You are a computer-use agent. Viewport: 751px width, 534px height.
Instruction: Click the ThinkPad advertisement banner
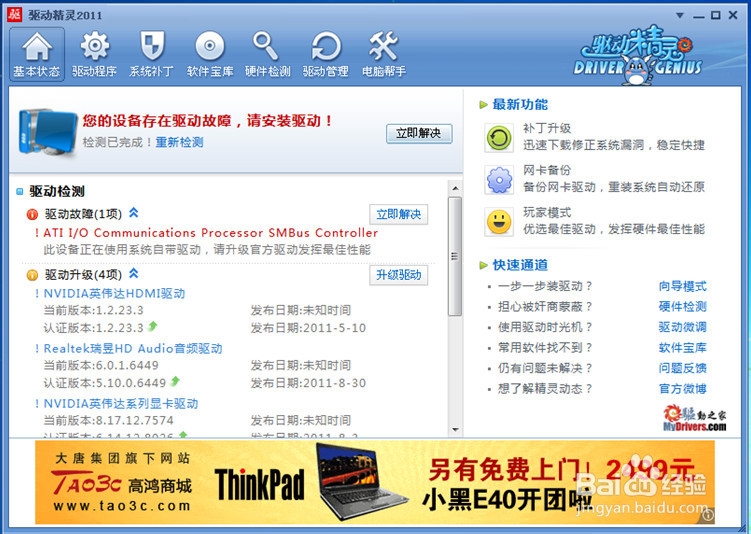click(x=375, y=482)
